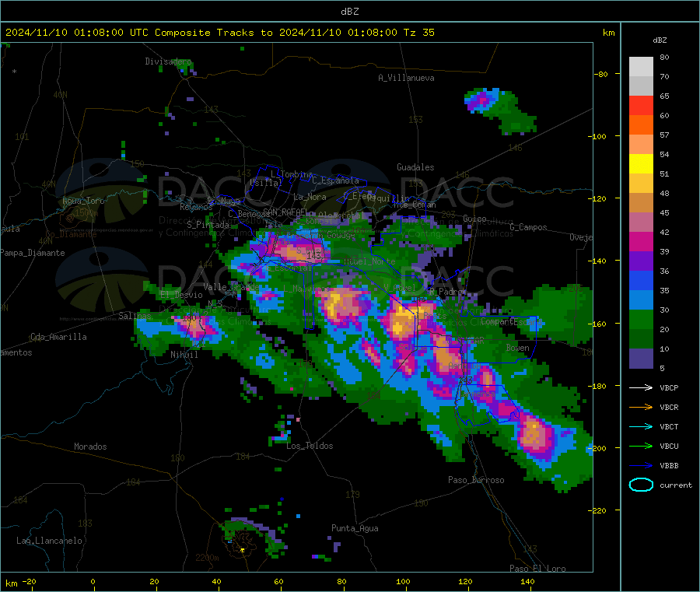This screenshot has width=700, height=592.
Task: Click the 'VBCU' legend label
Action: click(669, 446)
